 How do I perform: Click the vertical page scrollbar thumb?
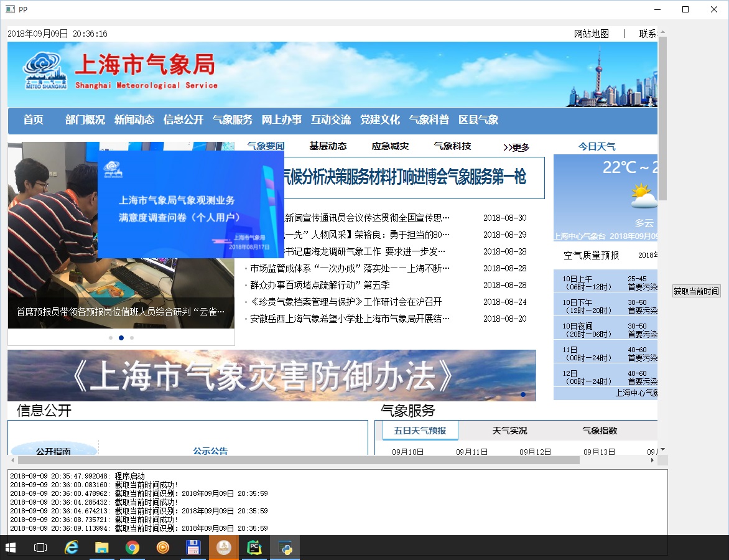tap(662, 119)
